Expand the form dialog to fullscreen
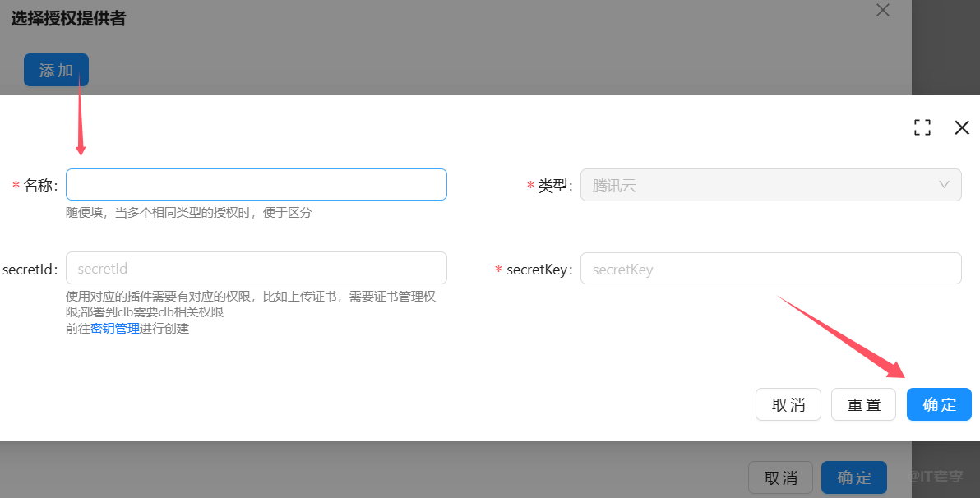The height and width of the screenshot is (498, 980). pyautogui.click(x=922, y=127)
